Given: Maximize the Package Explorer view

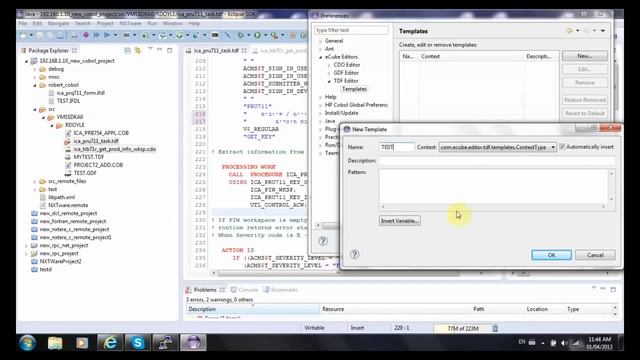Looking at the screenshot, I should tap(169, 50).
